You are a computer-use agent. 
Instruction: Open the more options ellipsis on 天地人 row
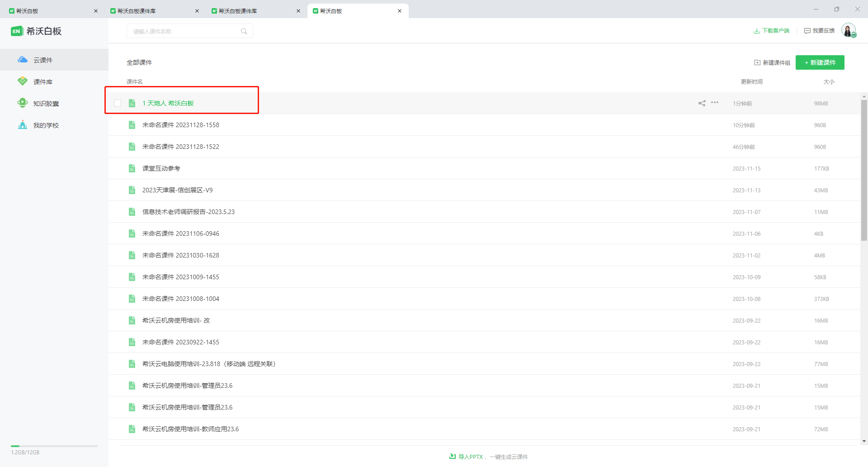[x=715, y=103]
